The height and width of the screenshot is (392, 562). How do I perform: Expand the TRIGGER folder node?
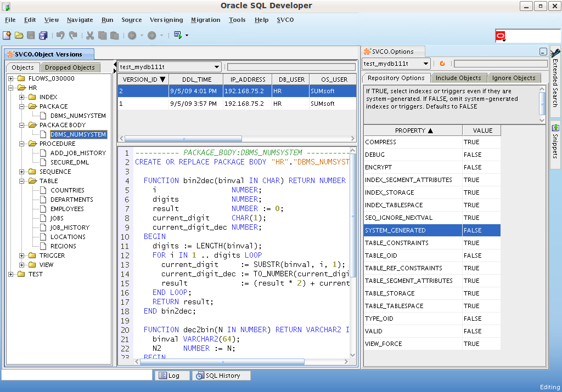click(x=22, y=255)
